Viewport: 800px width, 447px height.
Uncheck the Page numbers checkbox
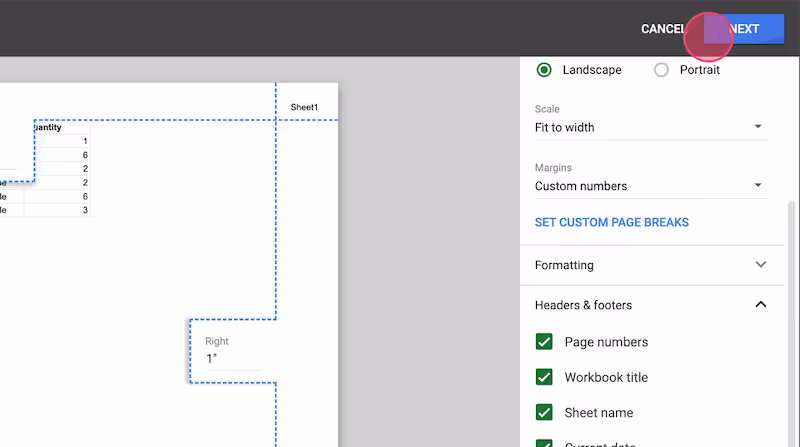544,342
